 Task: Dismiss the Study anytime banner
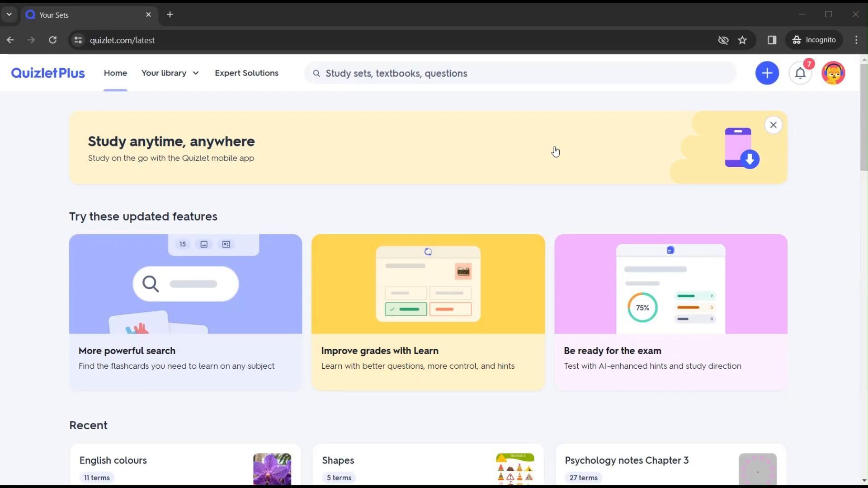tap(773, 125)
